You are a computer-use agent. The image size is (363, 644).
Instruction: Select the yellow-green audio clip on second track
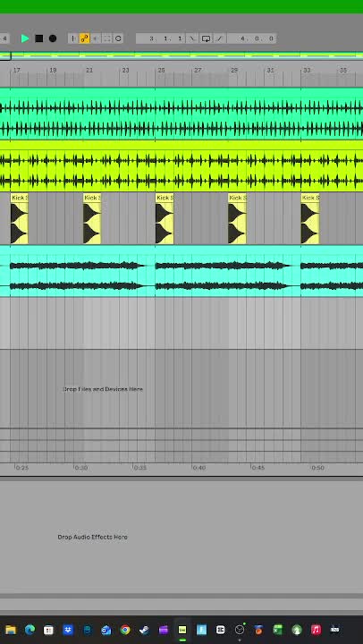point(181,166)
